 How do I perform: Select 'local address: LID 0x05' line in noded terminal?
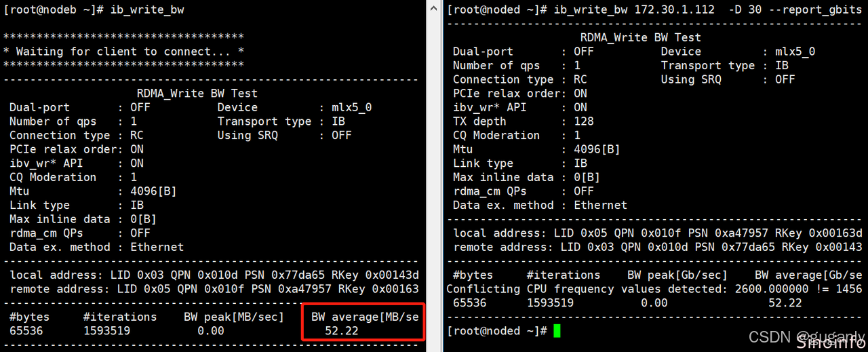[x=658, y=233]
